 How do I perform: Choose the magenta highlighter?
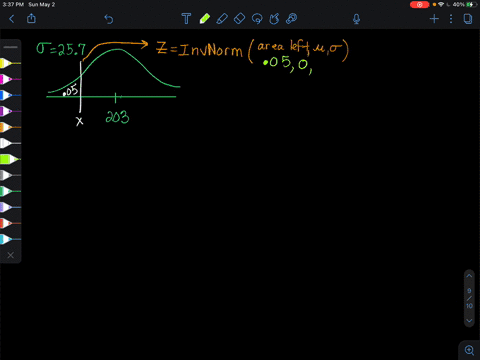tap(10, 79)
